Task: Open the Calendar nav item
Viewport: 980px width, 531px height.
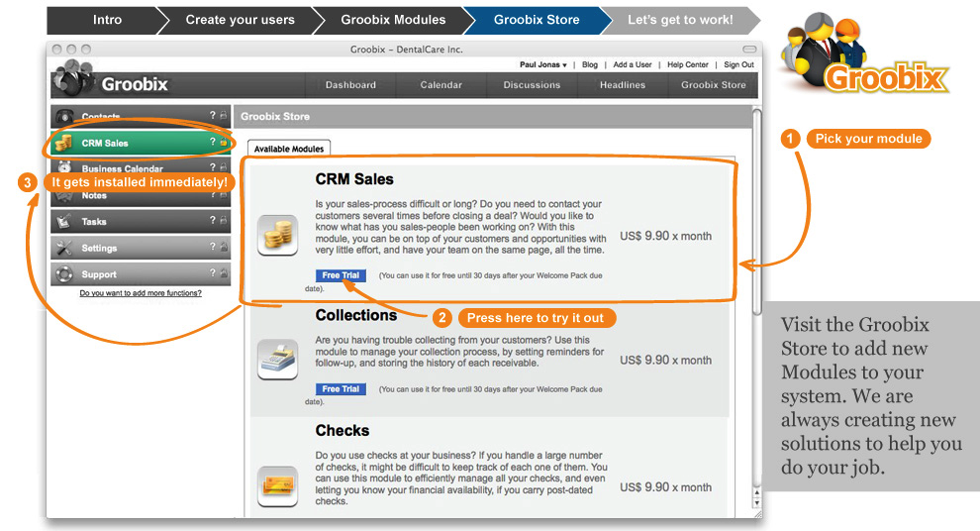Action: 441,85
